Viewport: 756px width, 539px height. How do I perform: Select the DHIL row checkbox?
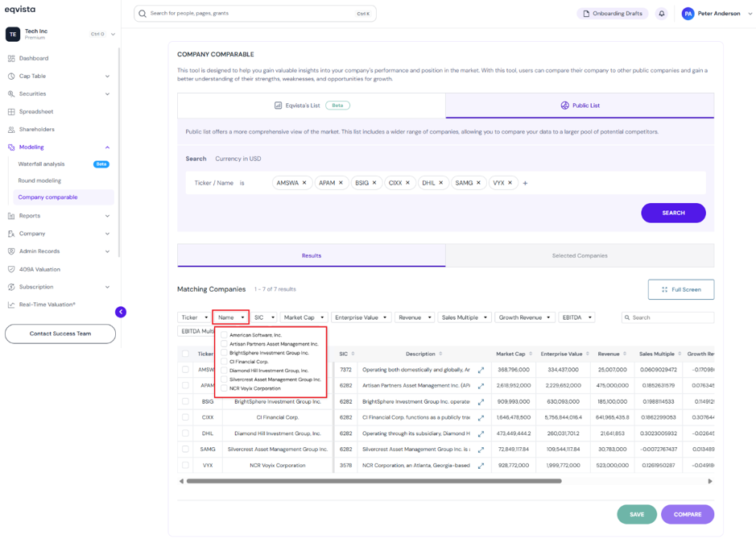tap(186, 433)
